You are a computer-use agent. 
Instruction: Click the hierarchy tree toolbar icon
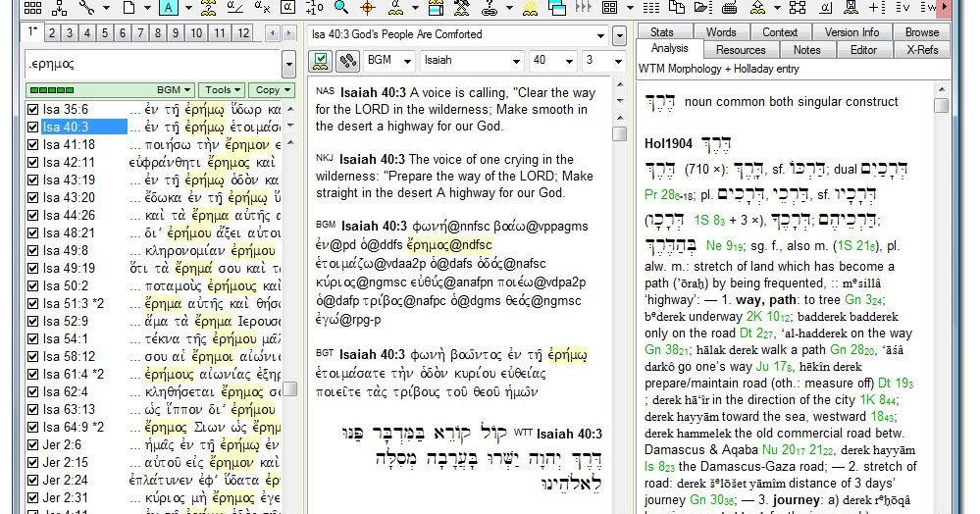(60, 8)
